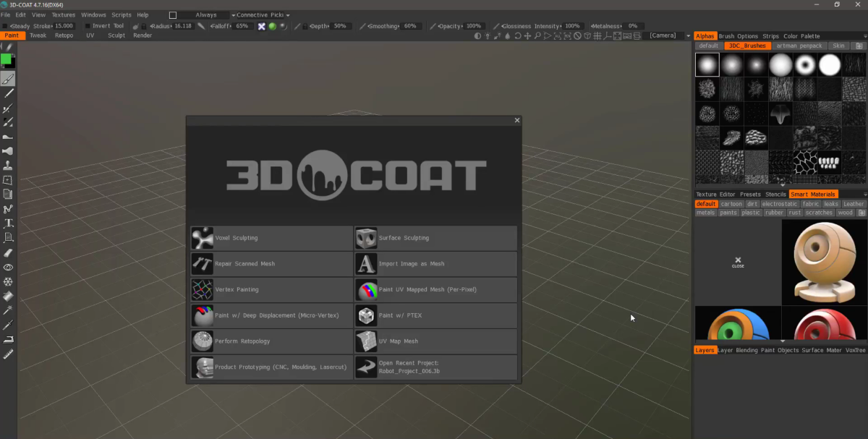The width and height of the screenshot is (868, 439).
Task: Toggle the Invert Tool checkbox
Action: (x=88, y=26)
